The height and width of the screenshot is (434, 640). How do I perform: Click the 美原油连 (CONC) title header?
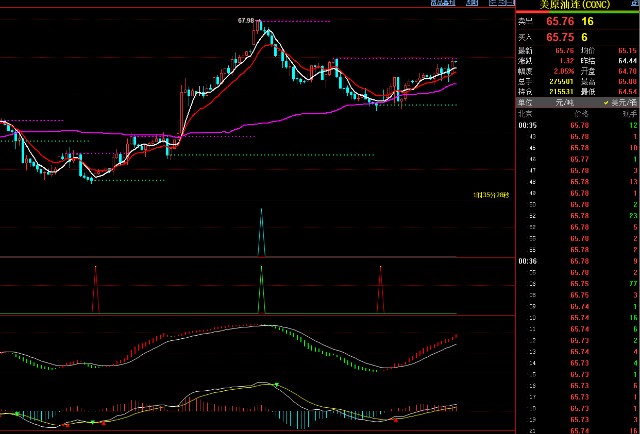tap(577, 6)
